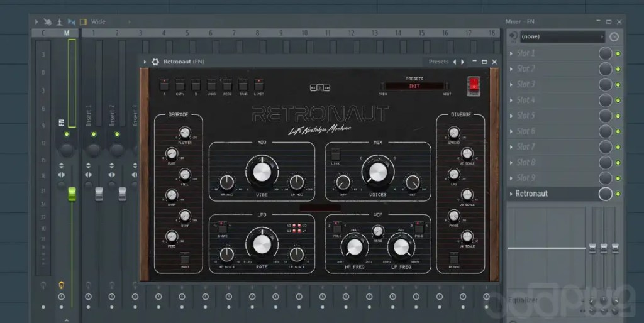The width and height of the screenshot is (644, 323).
Task: Click the large RATE knob
Action: [x=262, y=244]
